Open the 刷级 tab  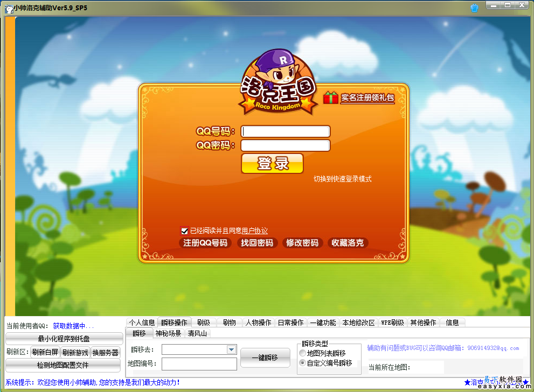[203, 322]
